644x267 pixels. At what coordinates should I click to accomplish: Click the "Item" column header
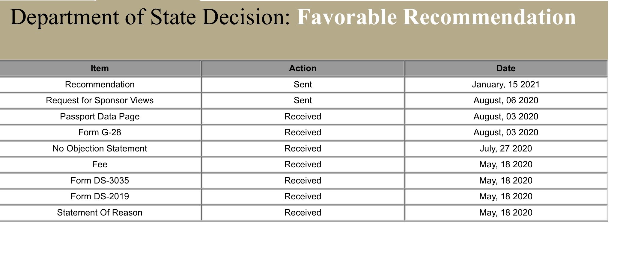(100, 69)
